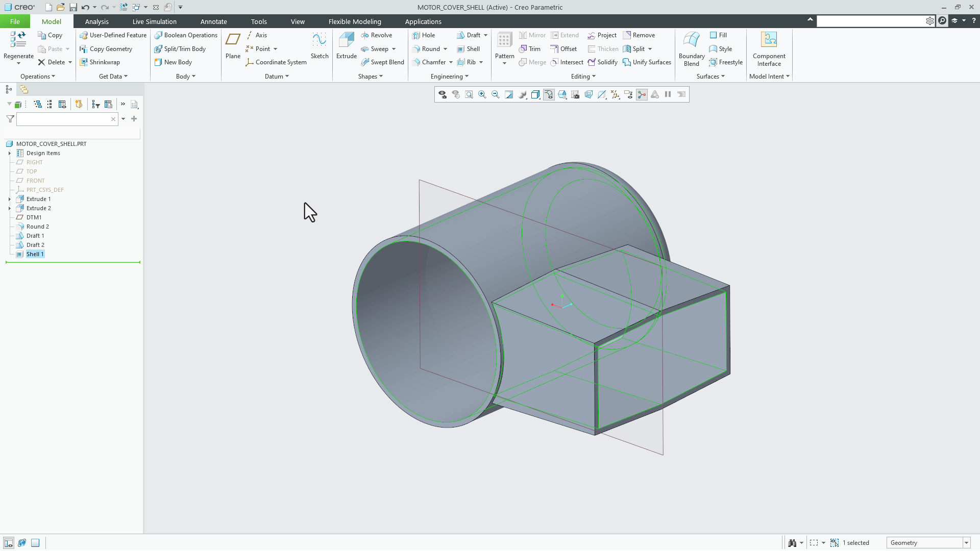Open the Geometry filter dropdown

click(966, 542)
